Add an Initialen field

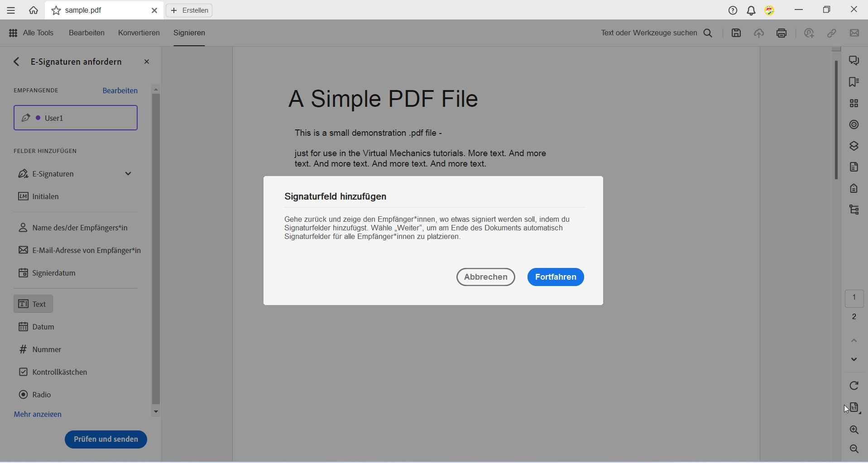click(38, 196)
